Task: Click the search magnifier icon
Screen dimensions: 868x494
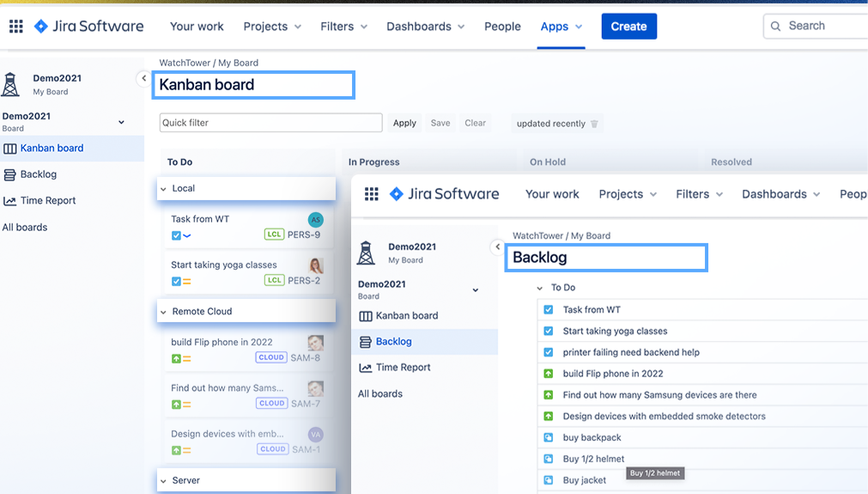Action: coord(775,26)
